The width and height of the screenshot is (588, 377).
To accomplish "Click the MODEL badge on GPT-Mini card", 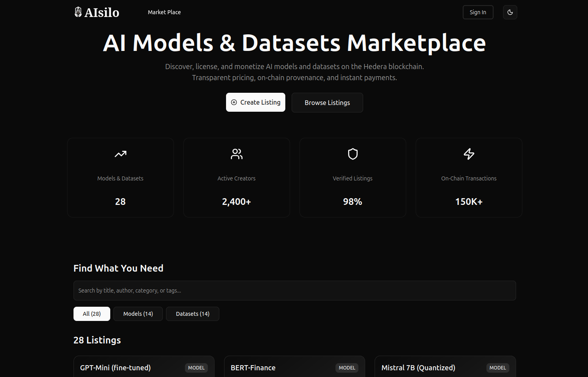I will coord(196,368).
